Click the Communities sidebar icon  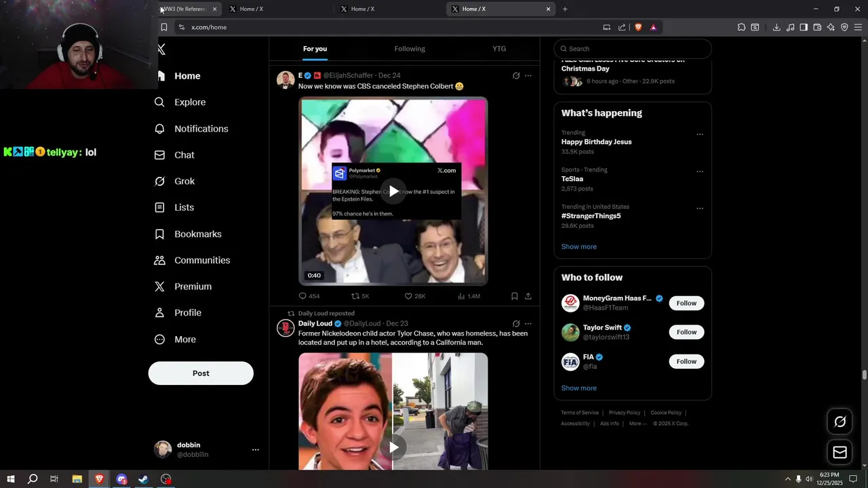[159, 260]
